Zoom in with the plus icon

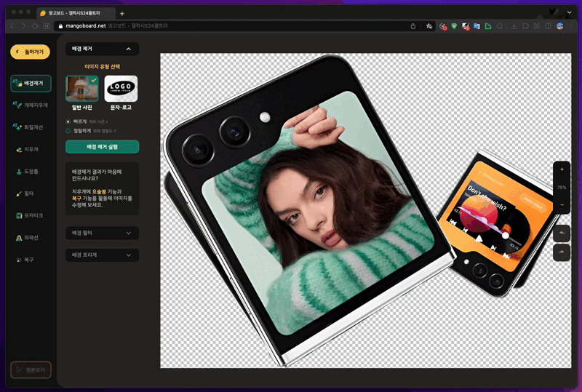pos(562,169)
